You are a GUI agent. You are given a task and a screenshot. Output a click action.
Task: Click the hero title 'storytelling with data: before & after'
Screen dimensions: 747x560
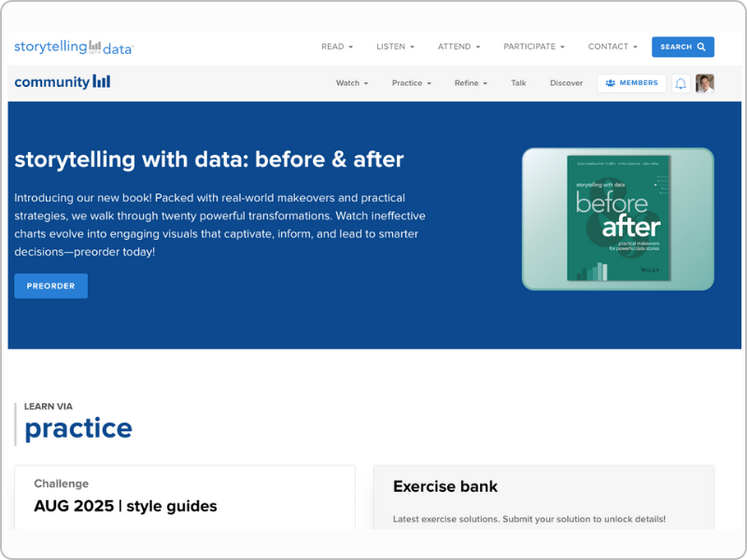pyautogui.click(x=209, y=159)
